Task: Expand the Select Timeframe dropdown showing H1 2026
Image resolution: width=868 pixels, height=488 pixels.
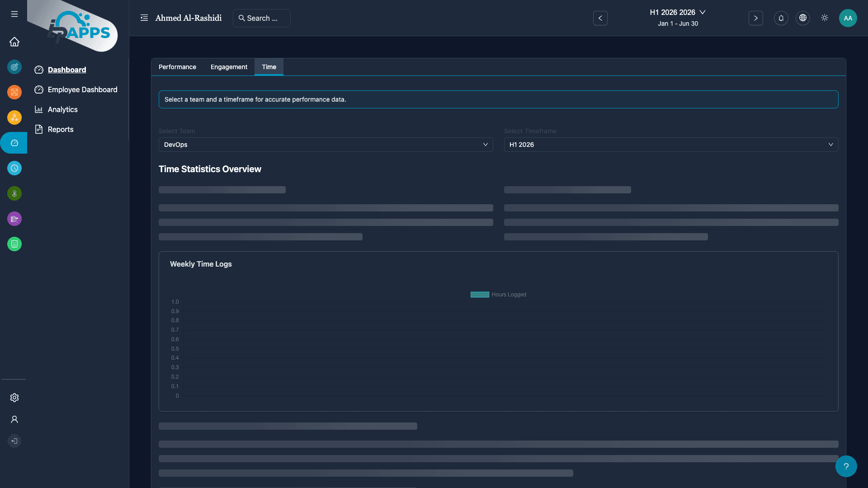Action: 671,145
